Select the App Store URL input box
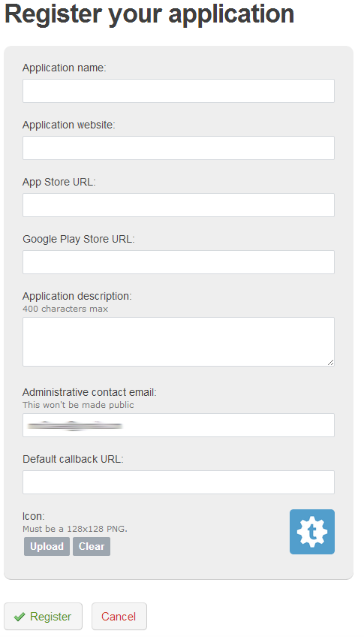 click(x=179, y=205)
